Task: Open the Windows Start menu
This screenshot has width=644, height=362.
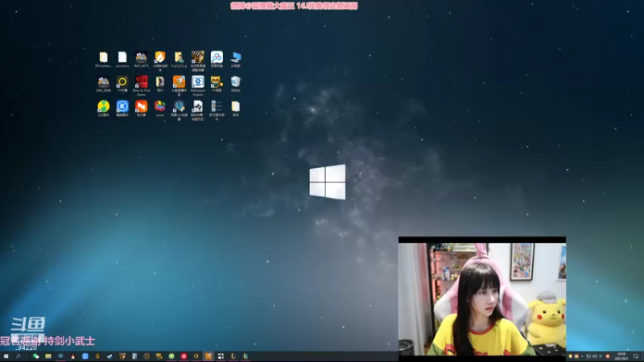Action: point(6,356)
